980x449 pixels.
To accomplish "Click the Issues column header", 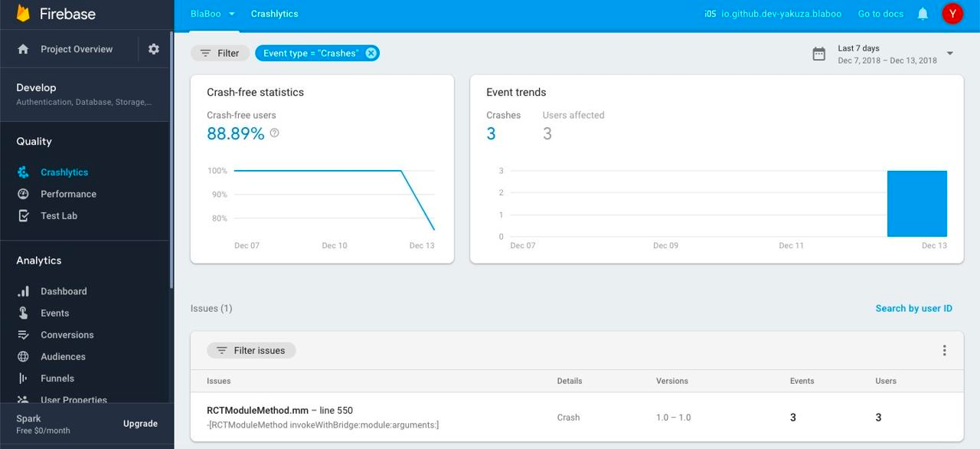I will (218, 381).
